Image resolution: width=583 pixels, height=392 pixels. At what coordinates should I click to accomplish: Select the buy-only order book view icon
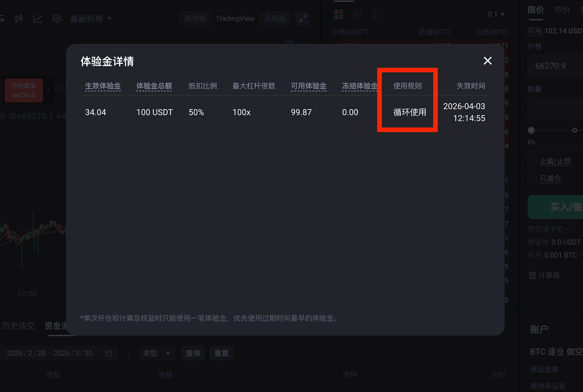point(358,15)
